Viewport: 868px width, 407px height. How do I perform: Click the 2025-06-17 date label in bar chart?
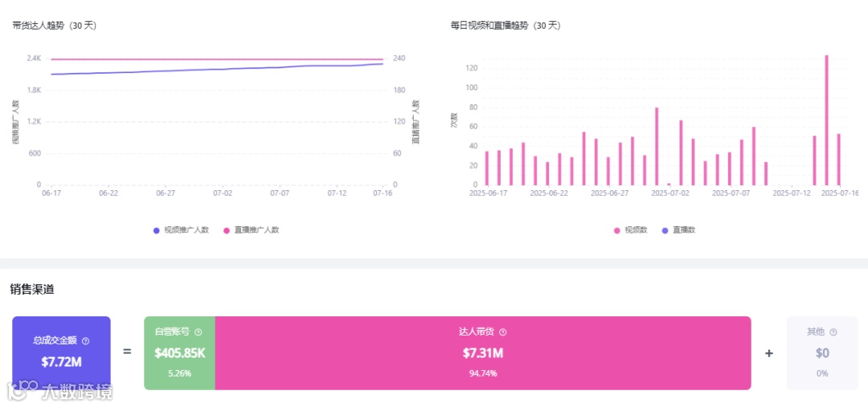click(489, 193)
